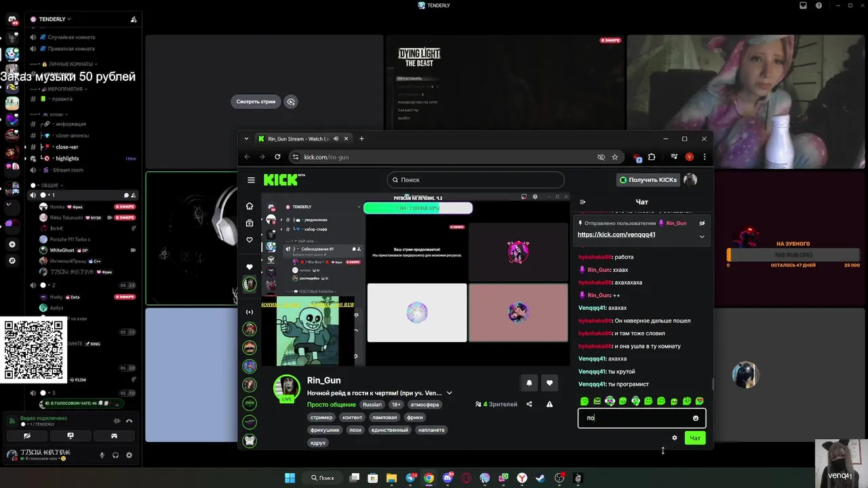Open Discord inbox icon in the title bar
This screenshot has height=488, width=868.
point(803,5)
